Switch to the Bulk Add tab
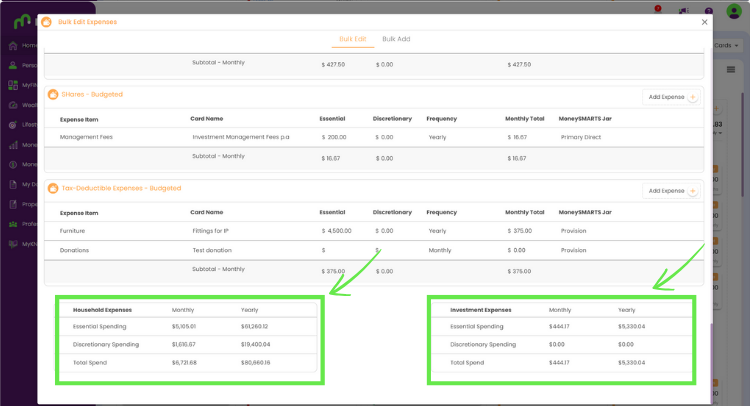 (396, 39)
